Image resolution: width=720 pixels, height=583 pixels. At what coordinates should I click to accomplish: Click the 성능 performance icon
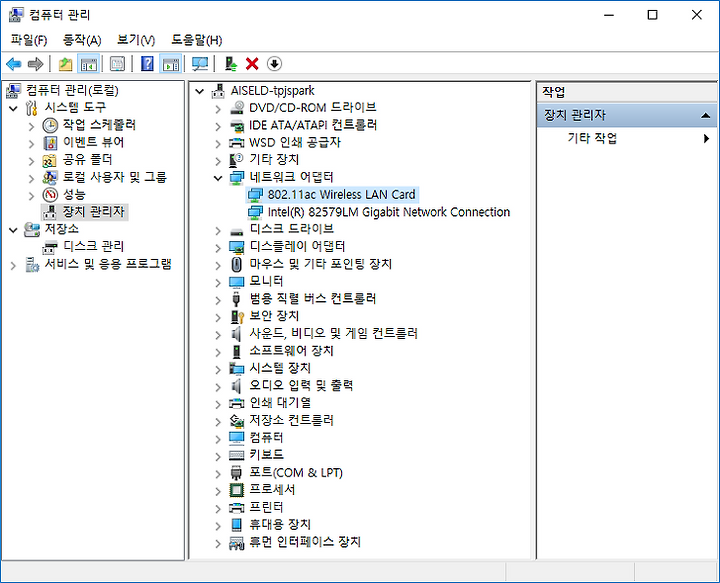[x=50, y=195]
